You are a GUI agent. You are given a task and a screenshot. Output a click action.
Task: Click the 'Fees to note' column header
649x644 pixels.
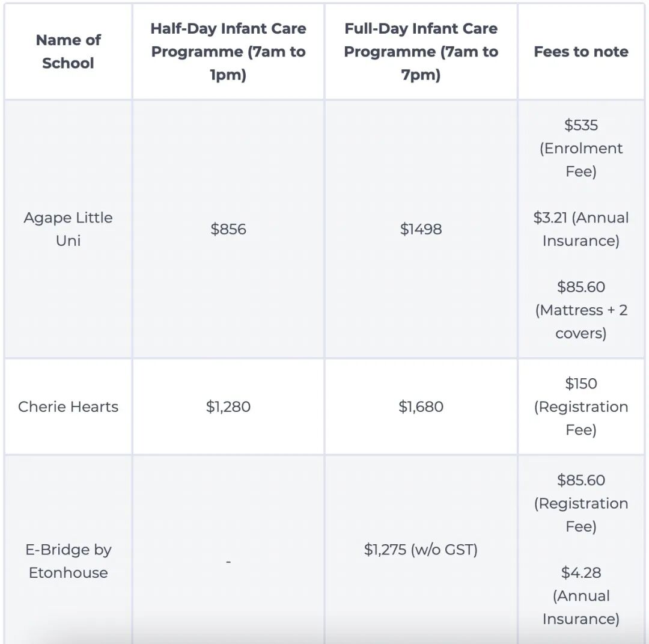click(580, 52)
